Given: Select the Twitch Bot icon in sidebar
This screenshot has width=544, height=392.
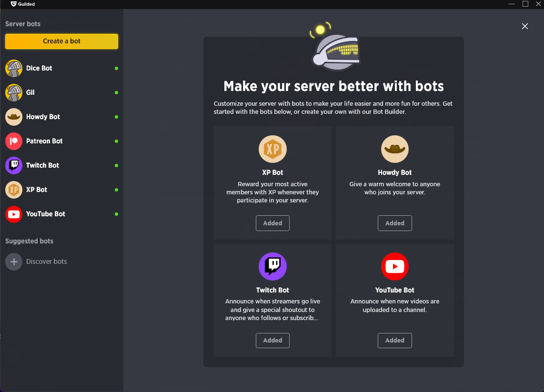Looking at the screenshot, I should [14, 165].
